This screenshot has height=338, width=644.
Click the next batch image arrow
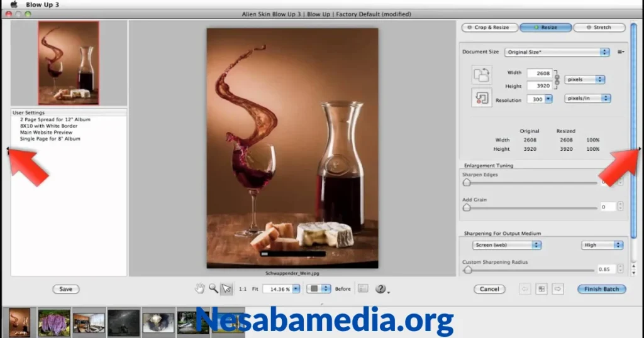pos(557,289)
